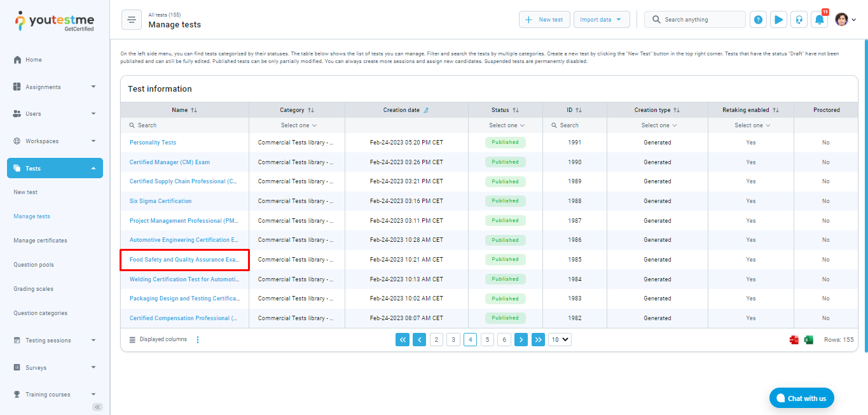The height and width of the screenshot is (415, 868).
Task: Toggle sort on the Name column
Action: pos(194,110)
